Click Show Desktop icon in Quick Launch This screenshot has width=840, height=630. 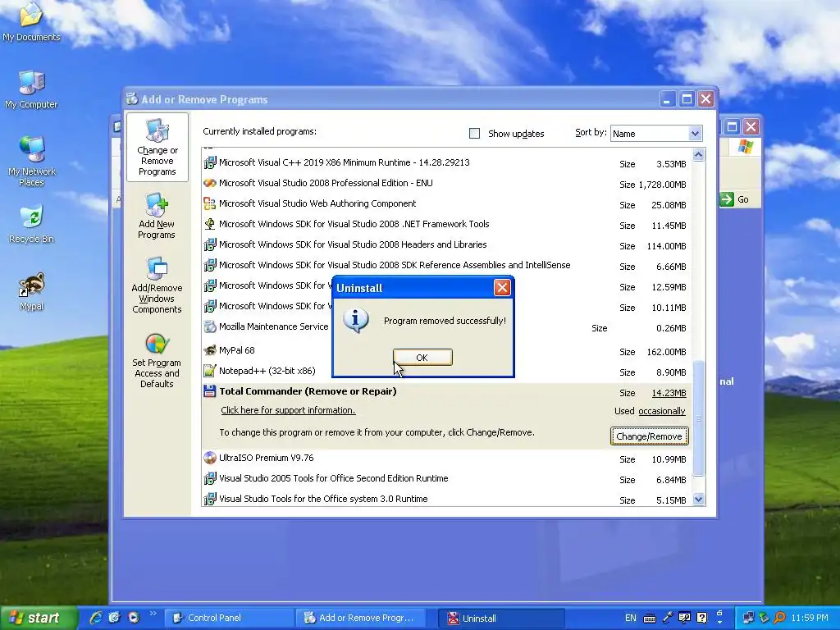tap(115, 618)
